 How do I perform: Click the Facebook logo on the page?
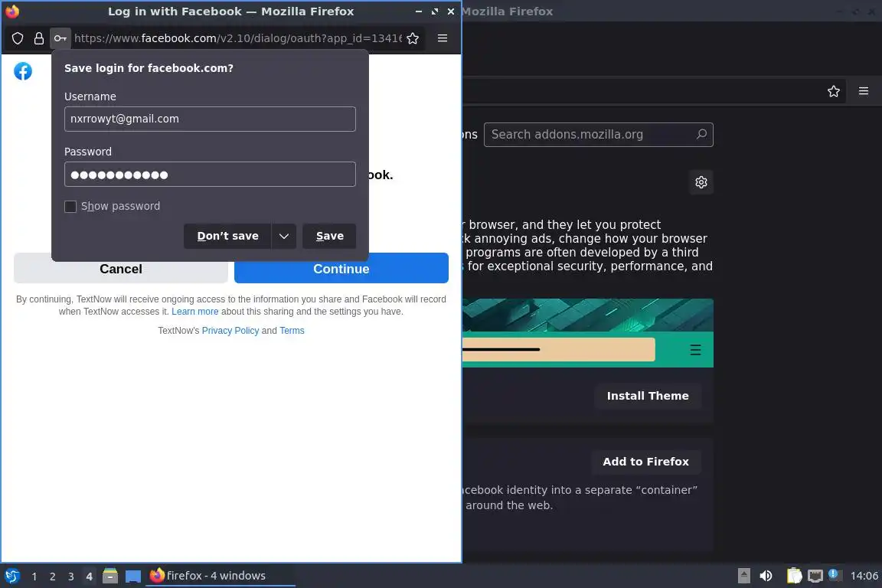coord(23,71)
